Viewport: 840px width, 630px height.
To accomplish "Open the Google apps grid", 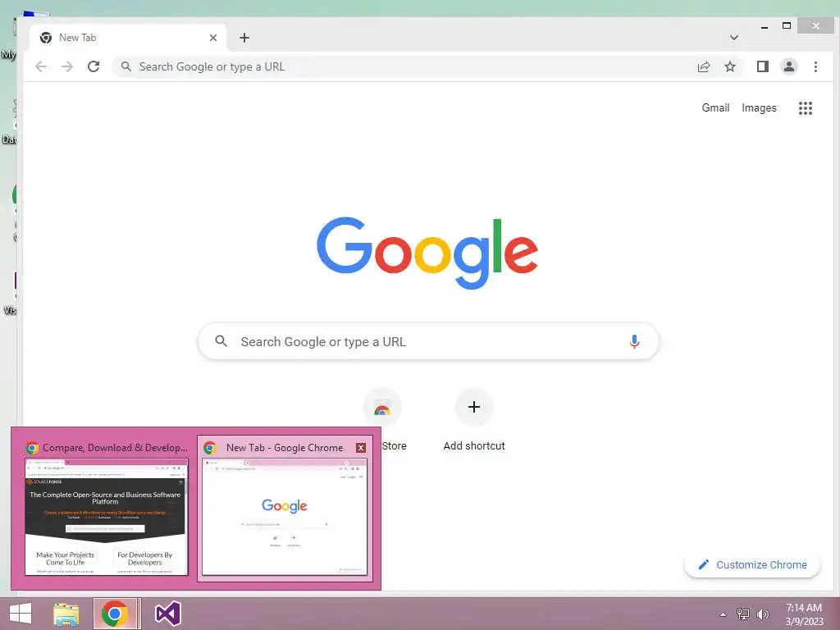I will [806, 108].
